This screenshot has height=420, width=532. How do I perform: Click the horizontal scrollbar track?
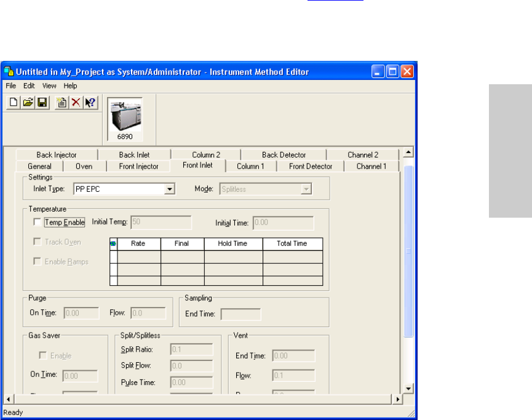(202, 399)
